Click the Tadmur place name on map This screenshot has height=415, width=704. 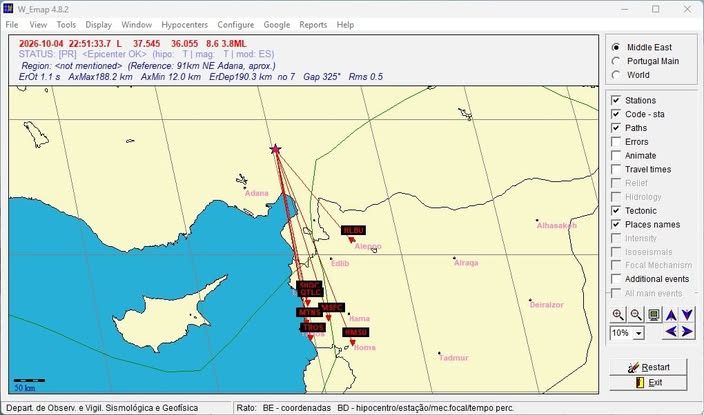tap(454, 358)
